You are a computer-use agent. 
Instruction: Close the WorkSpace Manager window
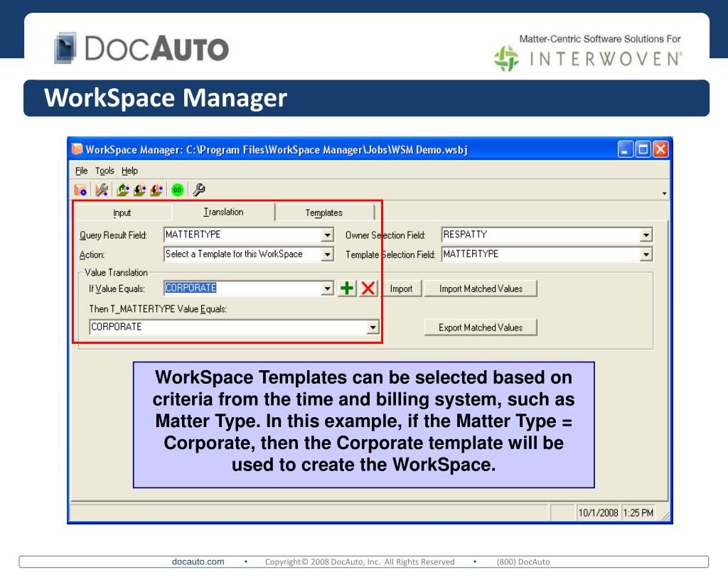pyautogui.click(x=660, y=149)
